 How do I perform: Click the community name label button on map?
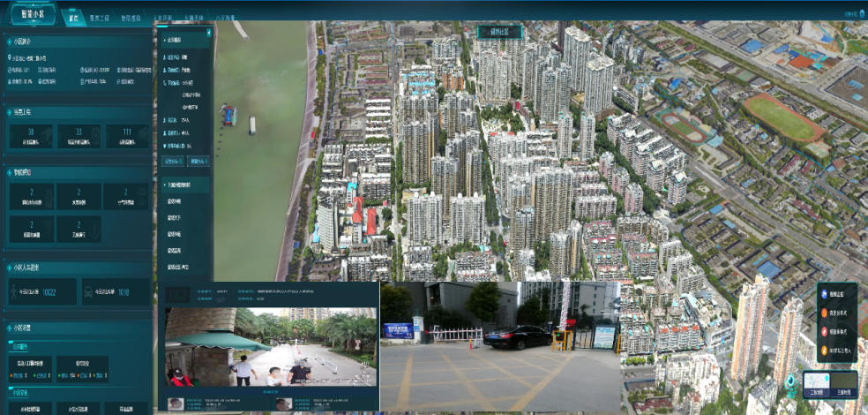tap(499, 32)
